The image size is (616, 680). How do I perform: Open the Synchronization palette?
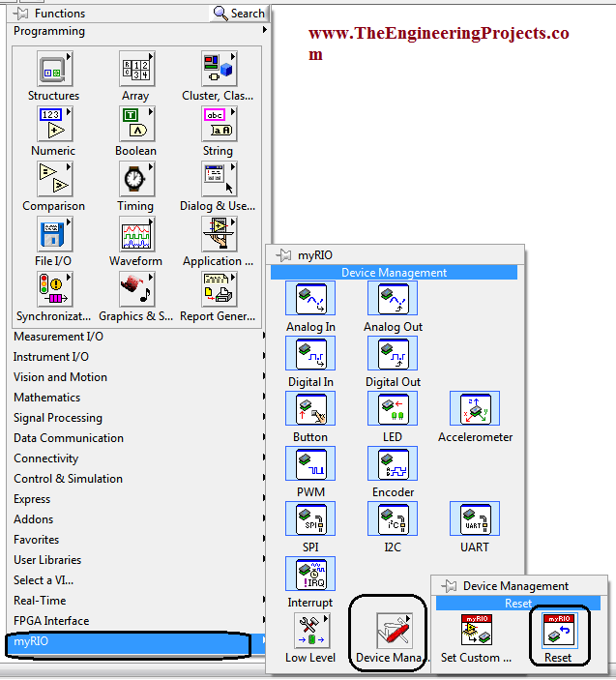point(54,289)
